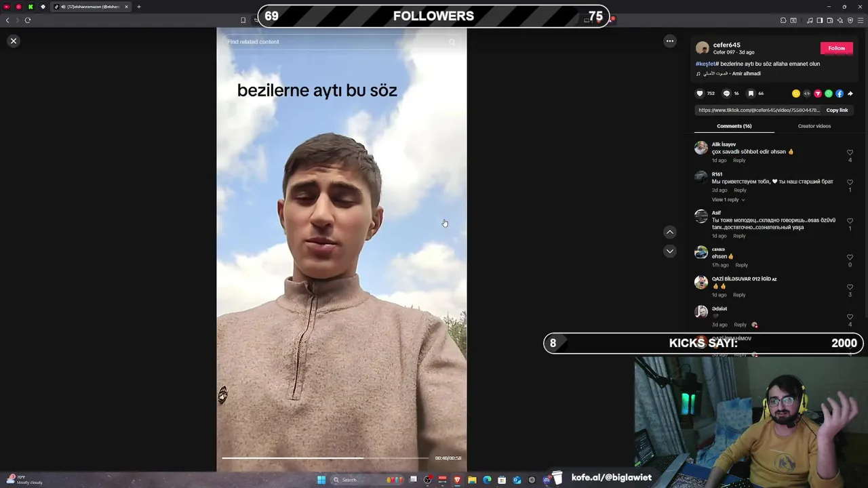This screenshot has height=488, width=868.
Task: Switch to the Creator videos tab
Action: click(x=814, y=126)
